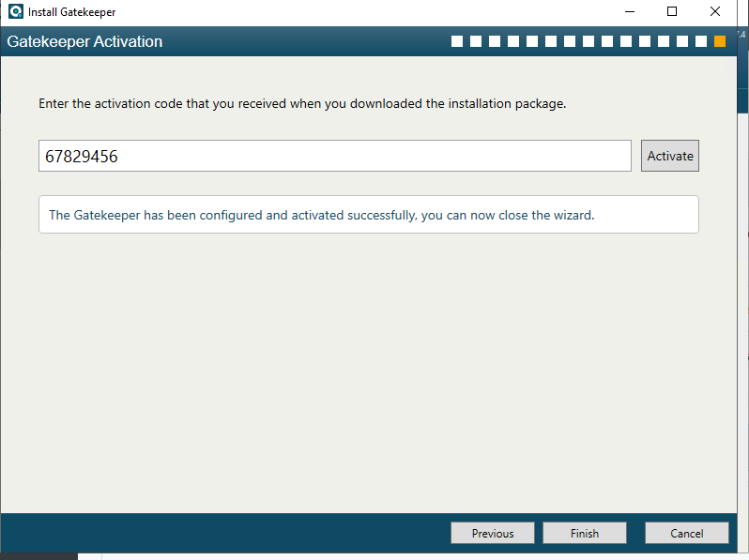This screenshot has height=560, width=749.
Task: Click the fifth white progress step square
Action: [532, 41]
